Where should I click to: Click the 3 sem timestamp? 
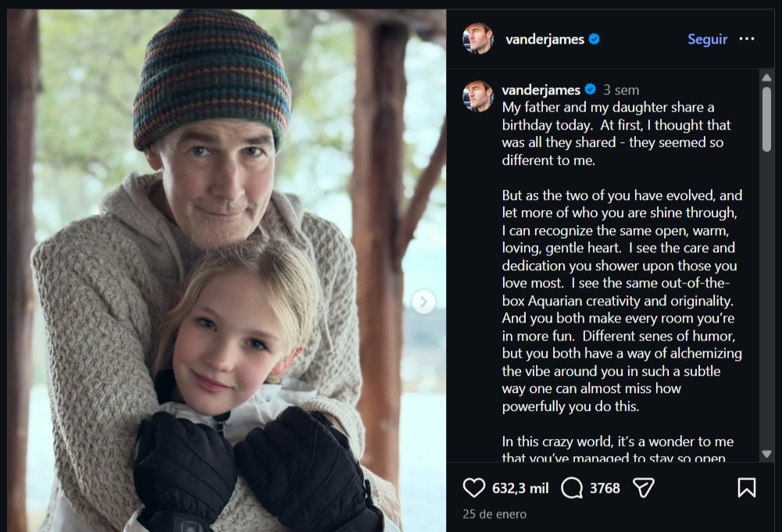coord(621,90)
